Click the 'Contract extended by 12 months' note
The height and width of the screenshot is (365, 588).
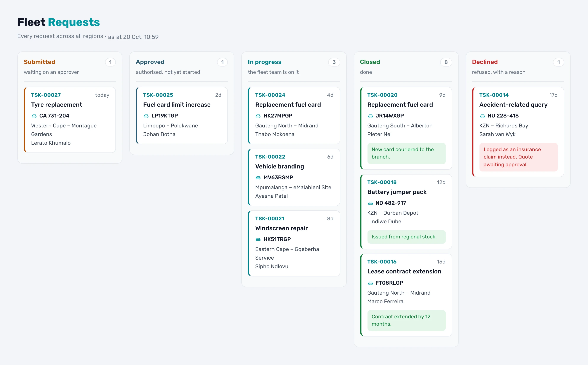click(406, 321)
